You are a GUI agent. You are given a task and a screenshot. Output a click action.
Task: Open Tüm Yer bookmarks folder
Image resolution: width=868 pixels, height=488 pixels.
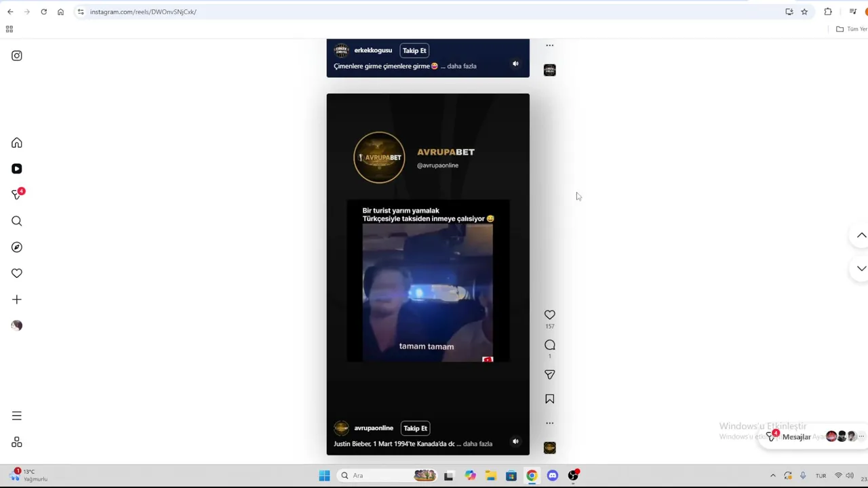[x=852, y=29]
